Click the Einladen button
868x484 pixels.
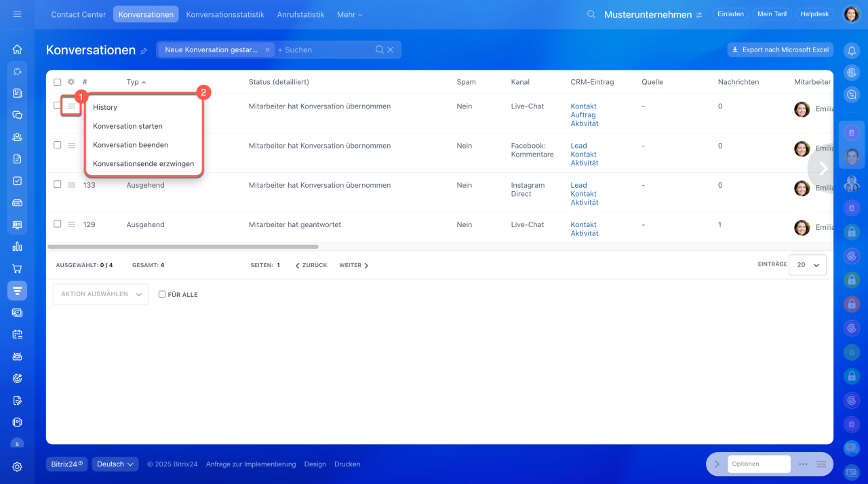[730, 14]
